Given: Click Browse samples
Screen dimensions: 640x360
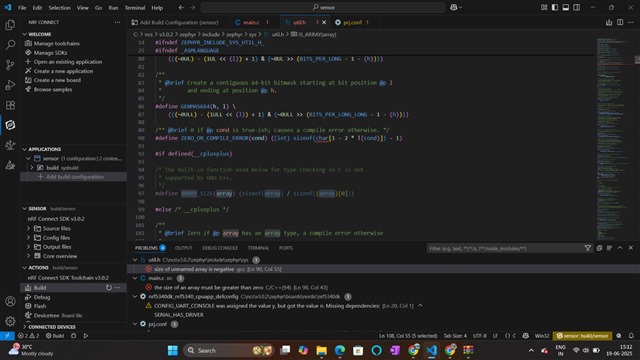Looking at the screenshot, I should click(53, 89).
